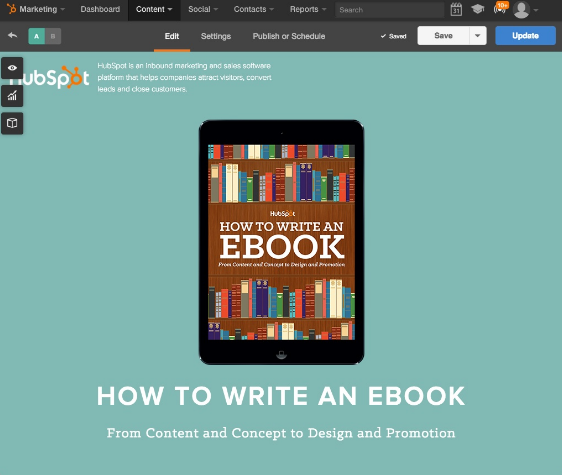This screenshot has width=562, height=475.
Task: Select the HOW TO WRITE AN EBOOK heading
Action: point(281,396)
